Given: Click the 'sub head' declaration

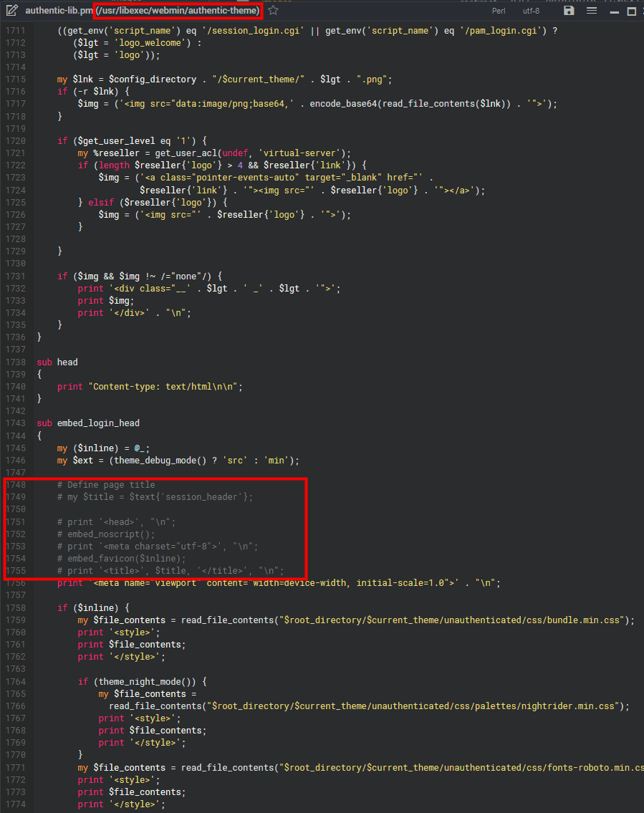Looking at the screenshot, I should [57, 362].
